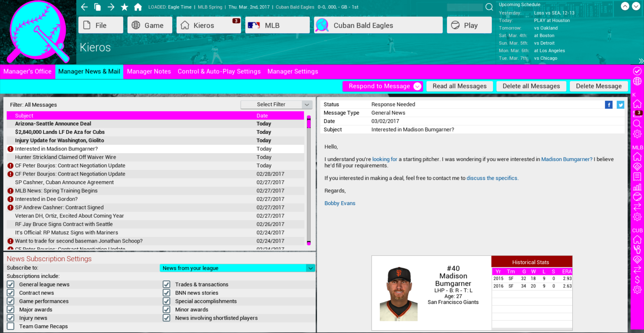Viewport: 644px width, 333px height.
Task: Switch to Manager's Office tab
Action: point(28,71)
